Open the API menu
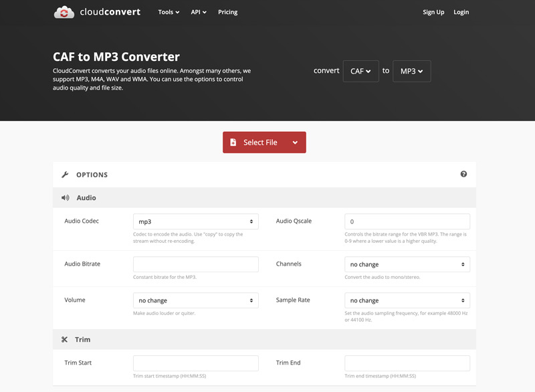The height and width of the screenshot is (392, 535). (199, 12)
